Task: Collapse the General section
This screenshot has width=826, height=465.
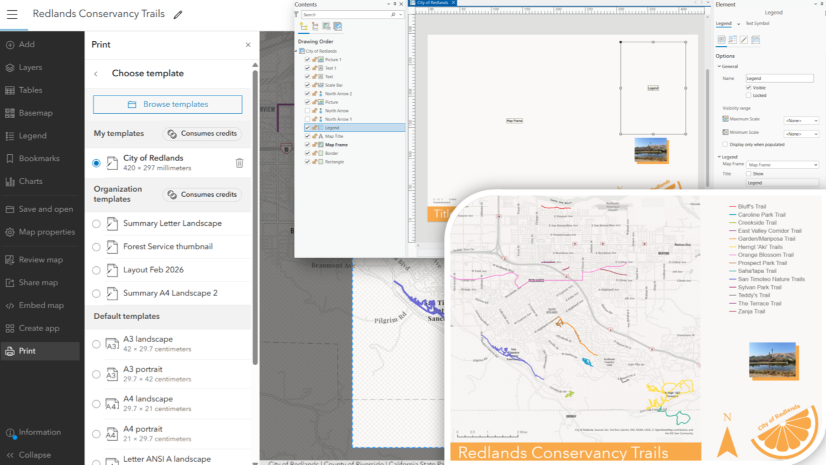Action: tap(720, 66)
